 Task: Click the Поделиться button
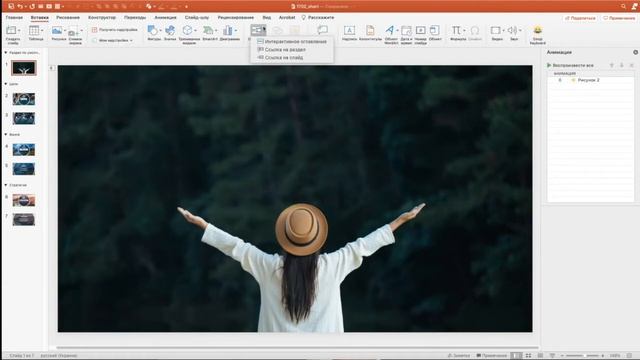tap(580, 18)
